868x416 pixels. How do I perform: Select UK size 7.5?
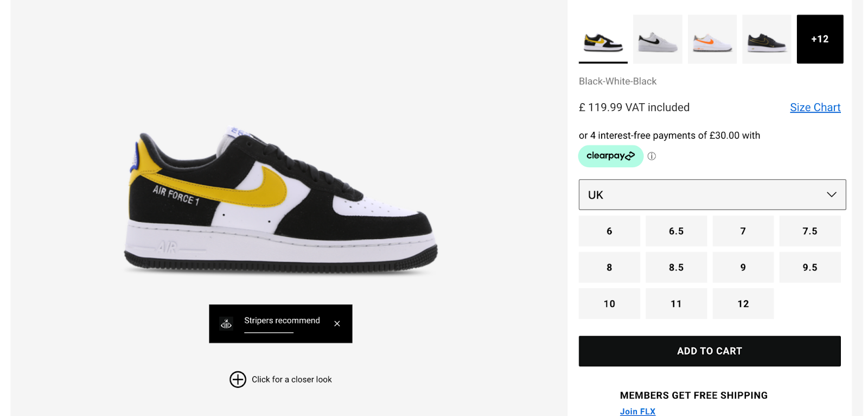(810, 231)
